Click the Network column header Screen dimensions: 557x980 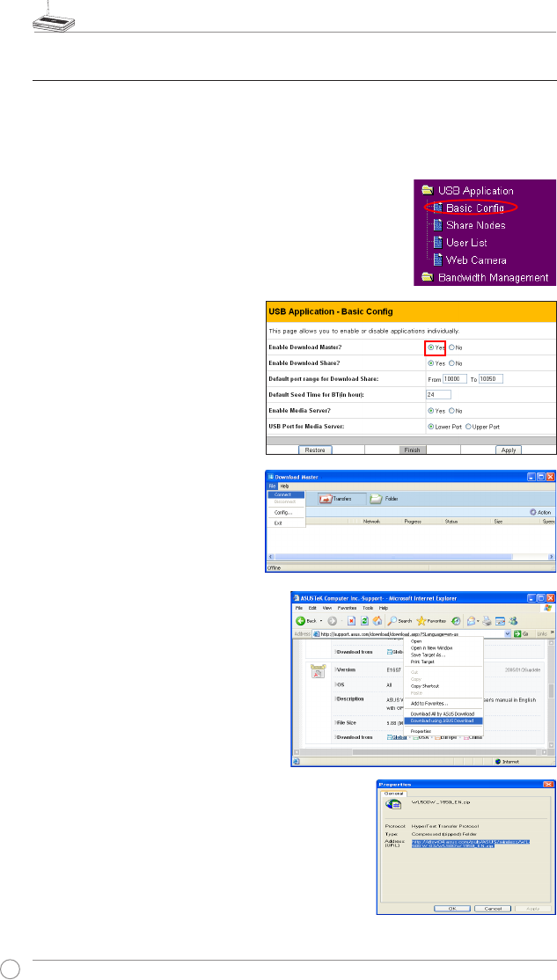tap(372, 522)
